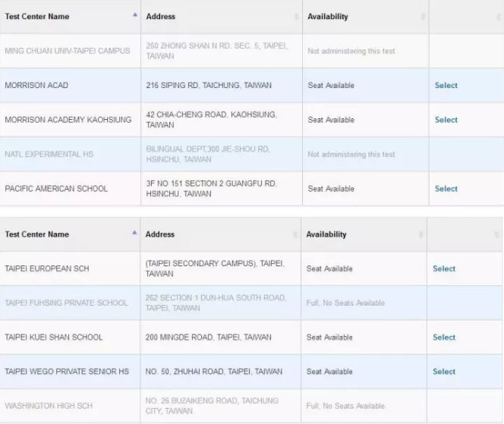
Task: Click TAIPEI KUEI SHAN 'Seat Available' status
Action: pos(329,338)
